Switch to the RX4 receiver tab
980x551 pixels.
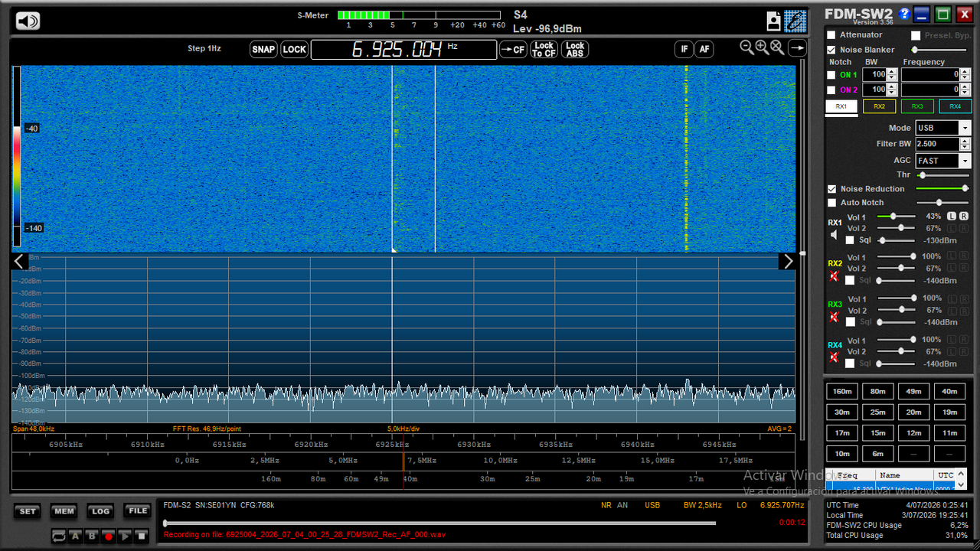tap(955, 106)
